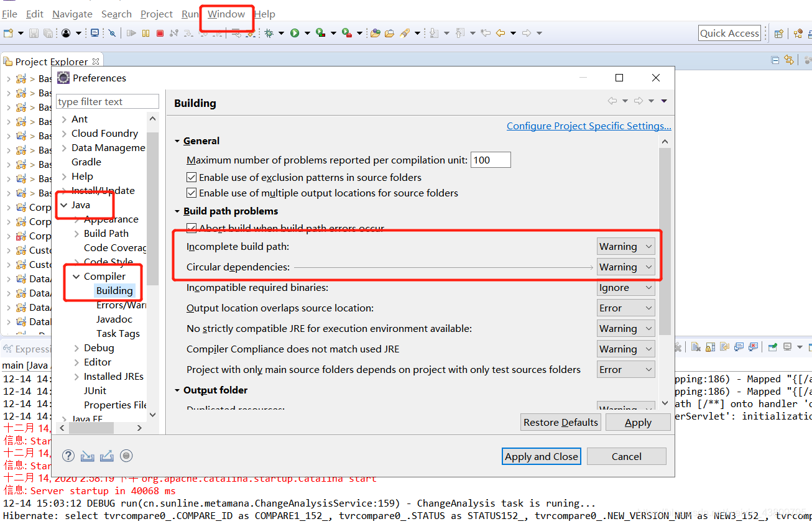Open the File menu
812x524 pixels.
pyautogui.click(x=9, y=14)
